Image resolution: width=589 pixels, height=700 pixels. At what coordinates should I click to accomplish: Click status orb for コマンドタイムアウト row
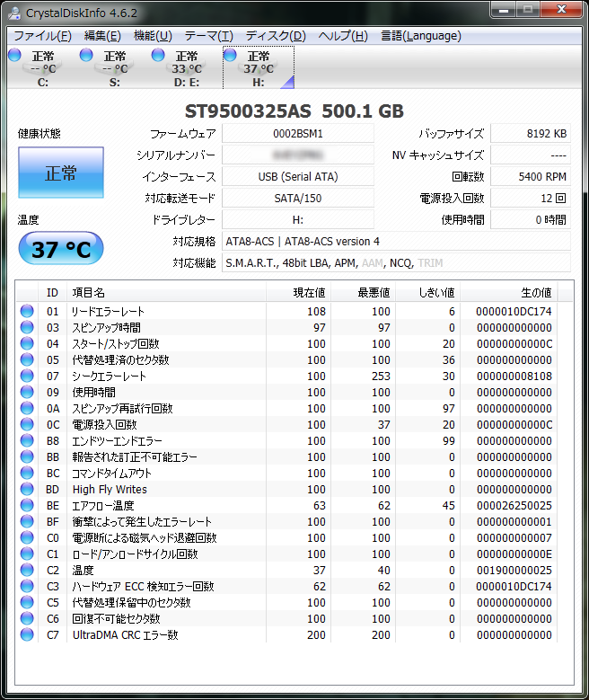(27, 473)
